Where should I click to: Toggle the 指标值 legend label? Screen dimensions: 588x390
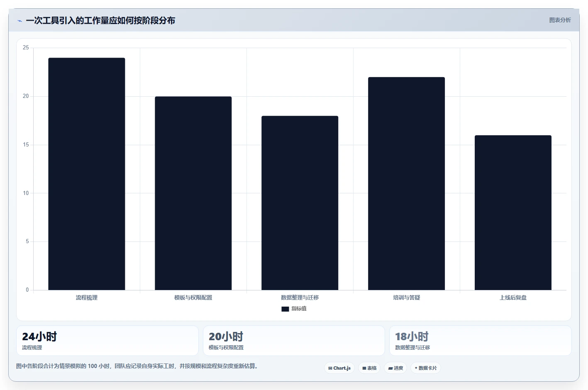tap(299, 309)
